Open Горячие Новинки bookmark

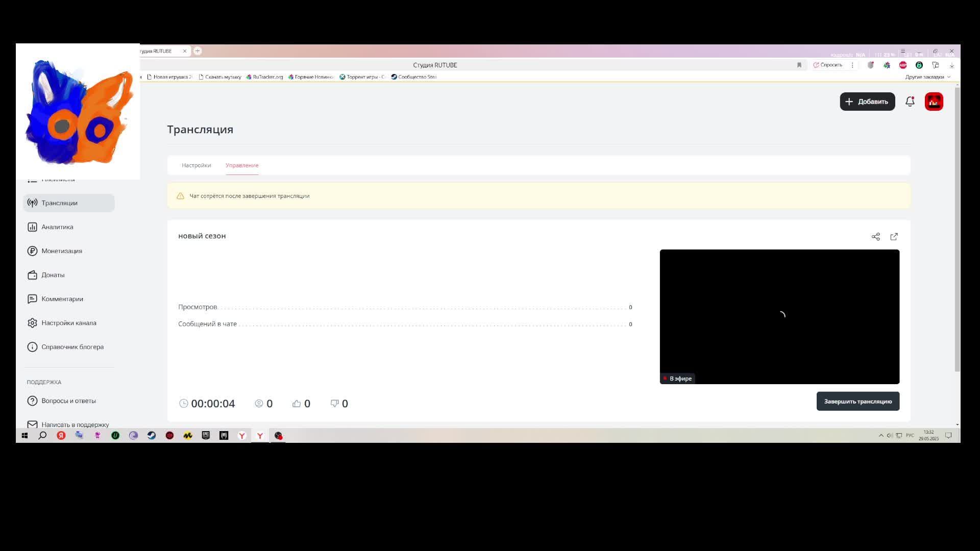pos(311,77)
